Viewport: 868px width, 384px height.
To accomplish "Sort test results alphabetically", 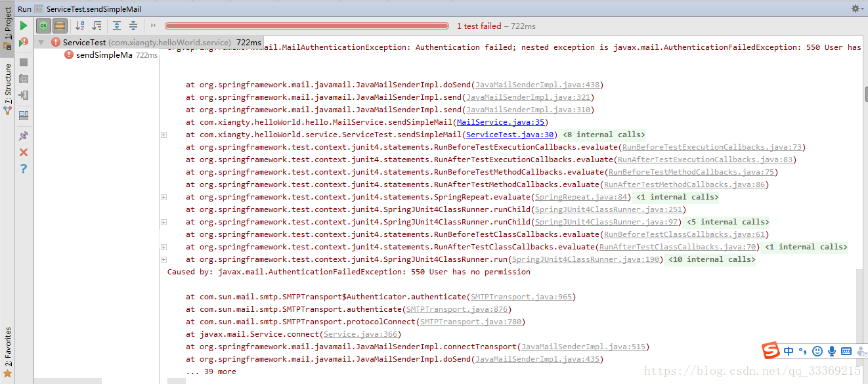I will [x=80, y=25].
